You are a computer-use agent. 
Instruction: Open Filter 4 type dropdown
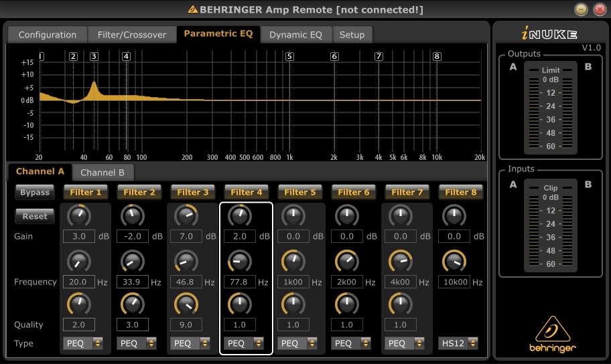click(244, 343)
